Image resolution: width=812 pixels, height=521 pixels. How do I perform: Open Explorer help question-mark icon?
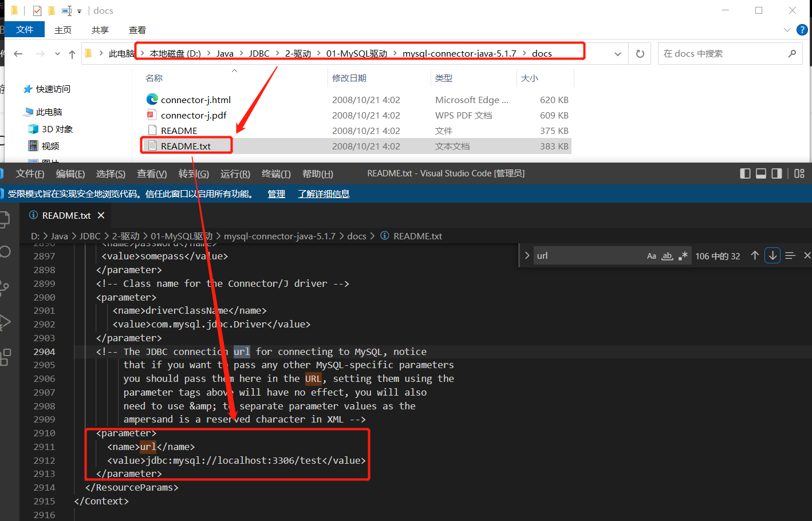[x=802, y=30]
